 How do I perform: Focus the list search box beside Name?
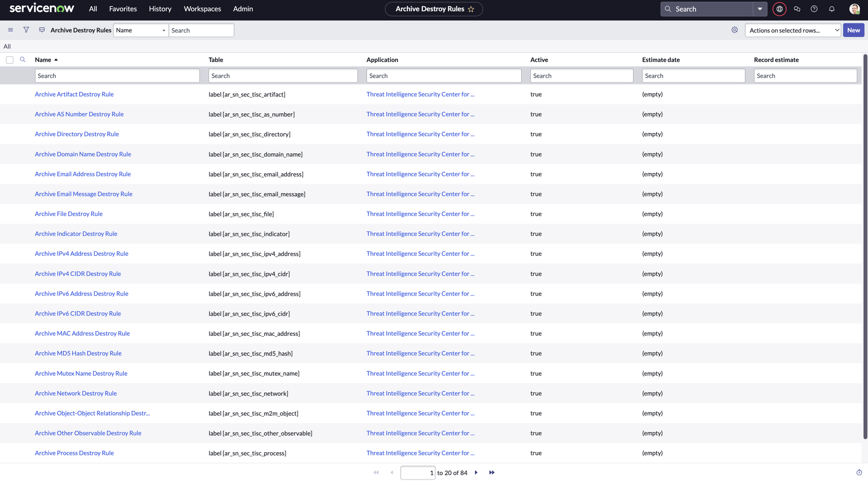201,30
